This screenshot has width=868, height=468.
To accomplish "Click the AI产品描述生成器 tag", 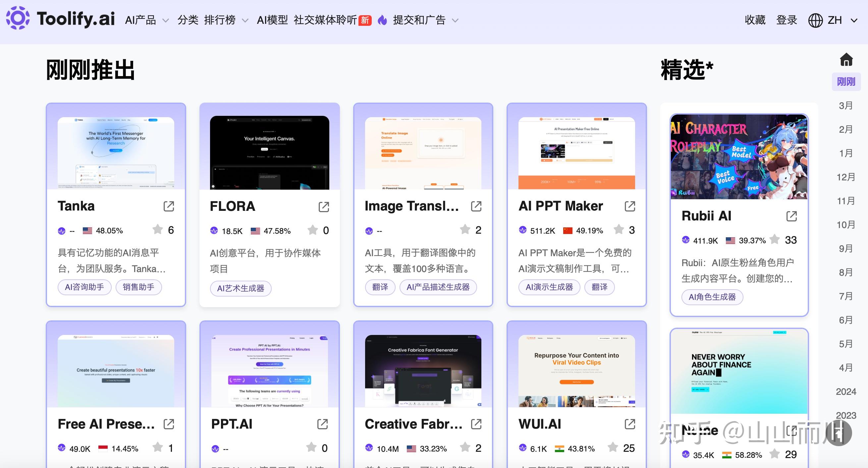I will click(438, 287).
